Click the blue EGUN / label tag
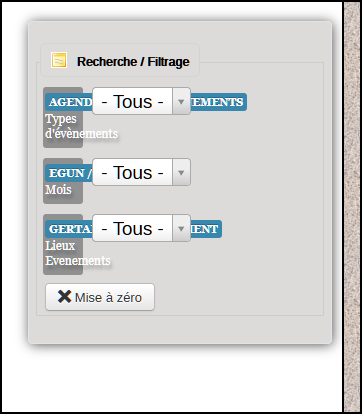Viewport: 362px width, 414px height. pyautogui.click(x=69, y=173)
